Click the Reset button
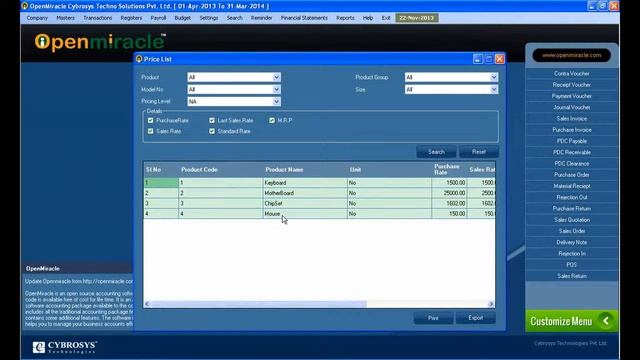Viewport: 640px width, 360px height. pos(479,152)
